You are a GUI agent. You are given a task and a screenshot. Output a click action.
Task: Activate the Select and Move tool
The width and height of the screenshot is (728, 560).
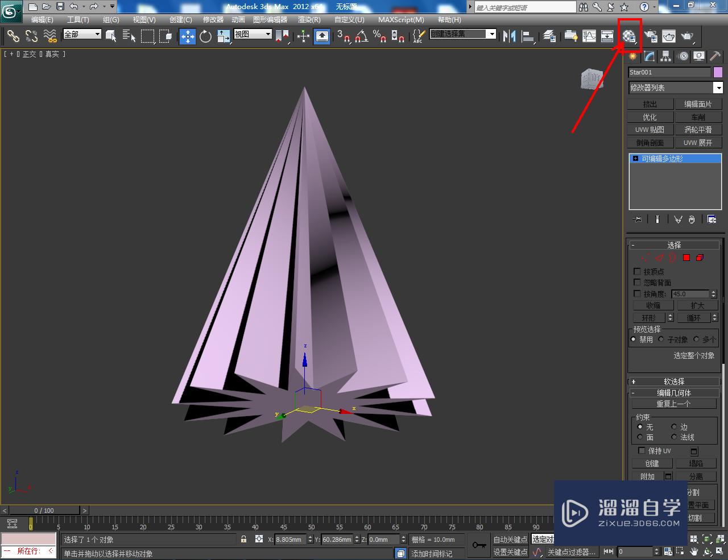(x=188, y=36)
